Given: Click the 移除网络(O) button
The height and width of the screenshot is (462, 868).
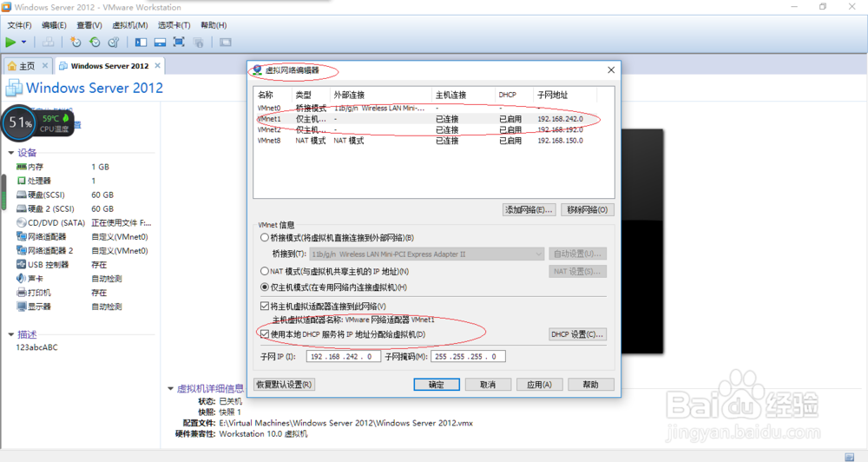Looking at the screenshot, I should [588, 210].
